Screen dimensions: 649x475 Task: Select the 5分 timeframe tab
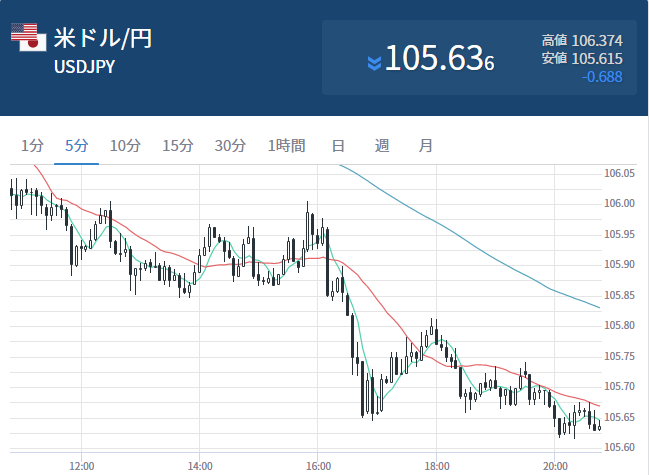pos(76,146)
